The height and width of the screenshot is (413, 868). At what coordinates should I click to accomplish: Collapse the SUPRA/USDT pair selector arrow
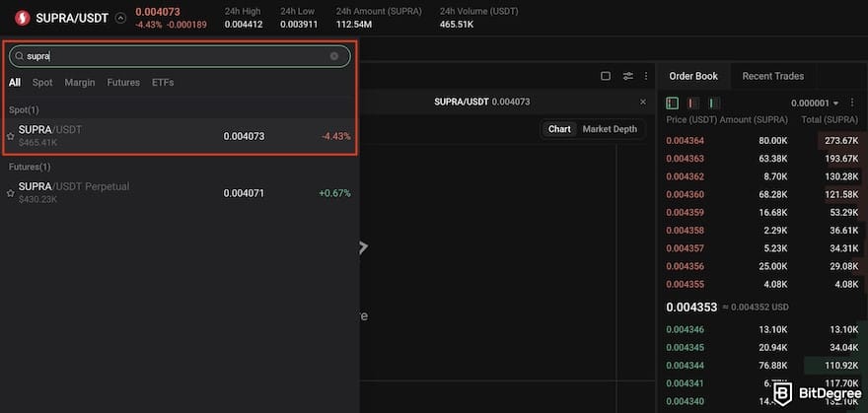(120, 19)
